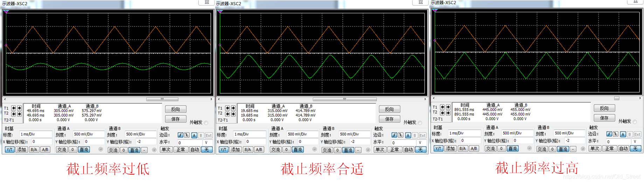The height and width of the screenshot is (183, 644).
Task: Set trigger source A in middle oscilloscope
Action: [408, 135]
